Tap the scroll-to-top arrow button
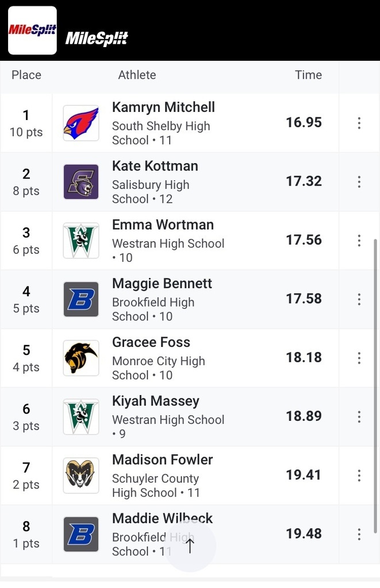The height and width of the screenshot is (588, 380). (x=190, y=546)
